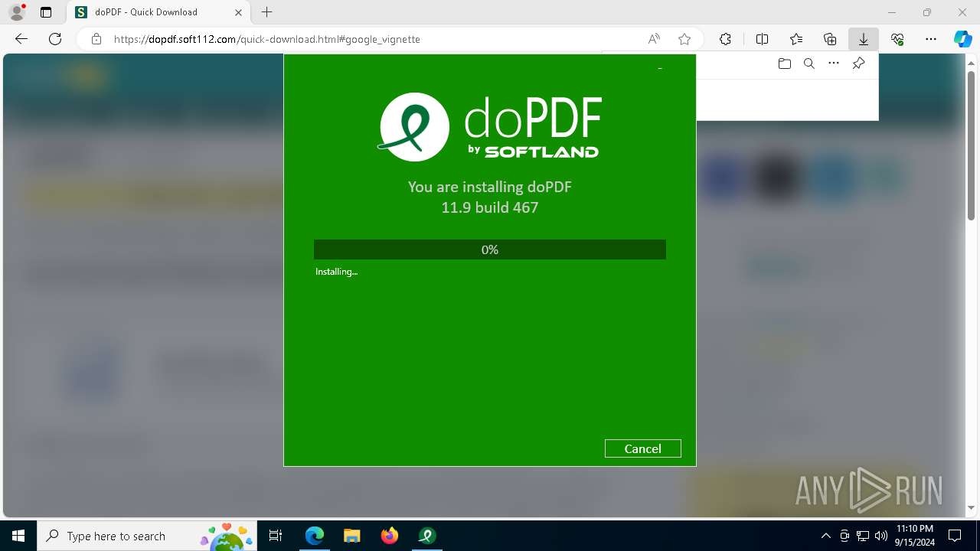This screenshot has width=980, height=551.
Task: Open downloads folder from Downloads panel
Action: tap(784, 64)
